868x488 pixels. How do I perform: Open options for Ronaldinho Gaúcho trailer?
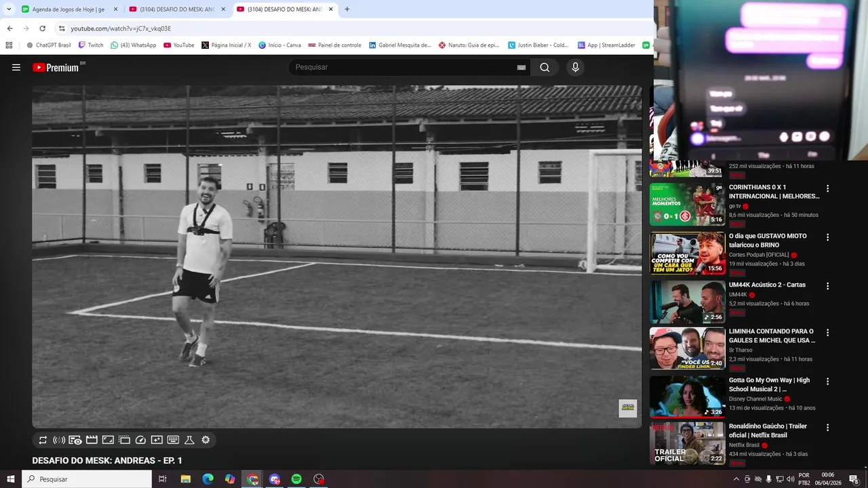[x=827, y=428]
